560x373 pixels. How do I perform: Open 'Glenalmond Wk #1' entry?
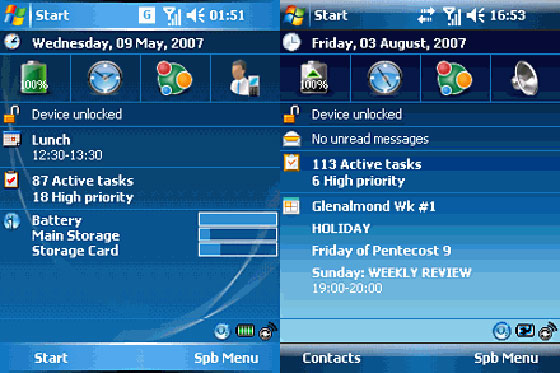(374, 207)
